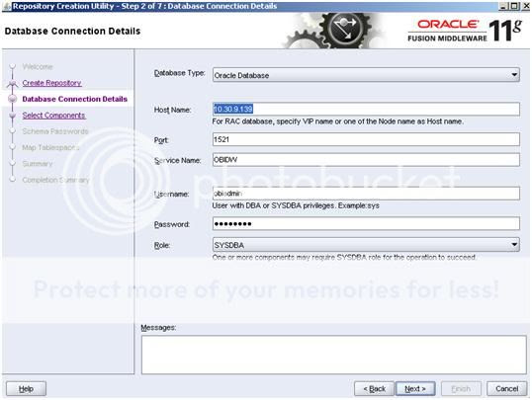
Task: Proceed with the Next button
Action: point(415,388)
